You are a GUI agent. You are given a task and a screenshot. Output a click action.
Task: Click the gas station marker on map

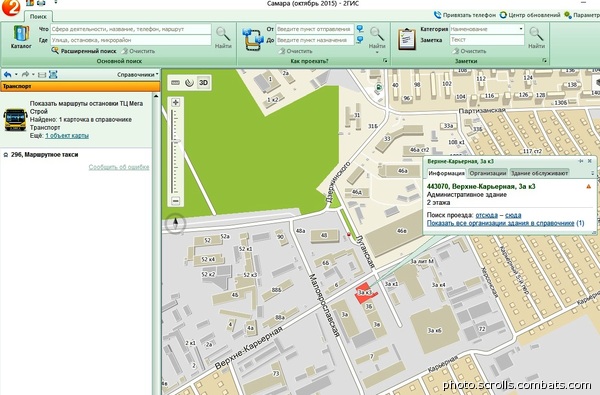click(378, 88)
